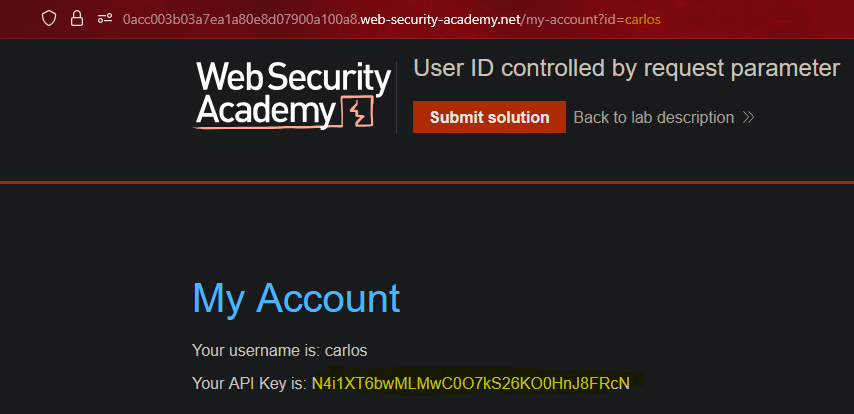This screenshot has width=854, height=414.
Task: Click the lightning bolt logo mark
Action: pyautogui.click(x=357, y=111)
